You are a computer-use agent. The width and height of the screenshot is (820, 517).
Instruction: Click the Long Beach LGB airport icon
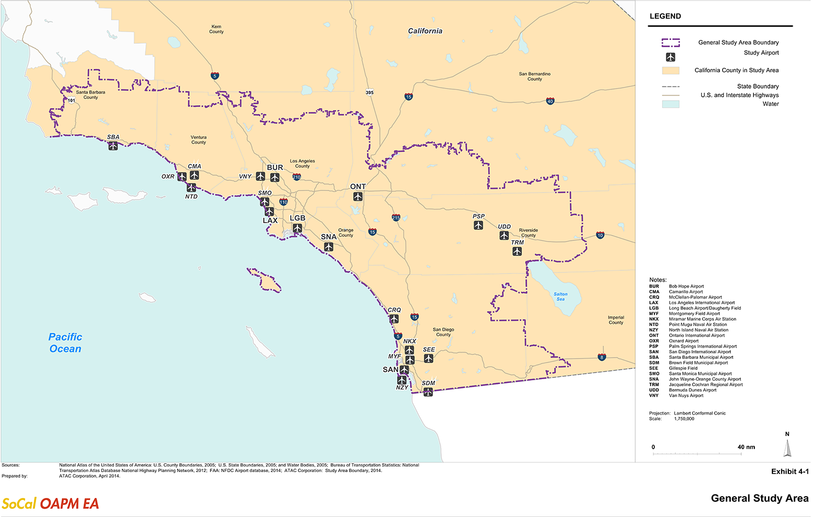tap(297, 228)
